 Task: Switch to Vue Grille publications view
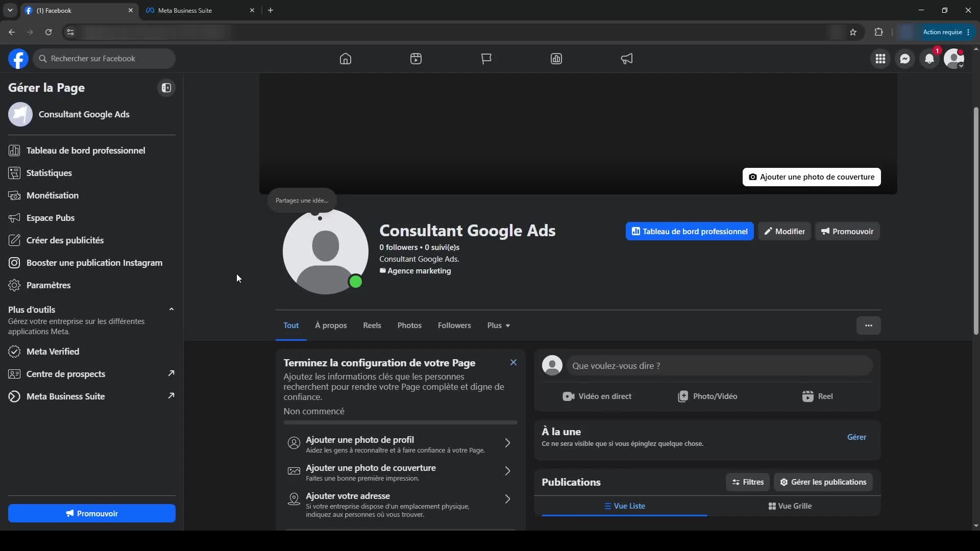(790, 506)
